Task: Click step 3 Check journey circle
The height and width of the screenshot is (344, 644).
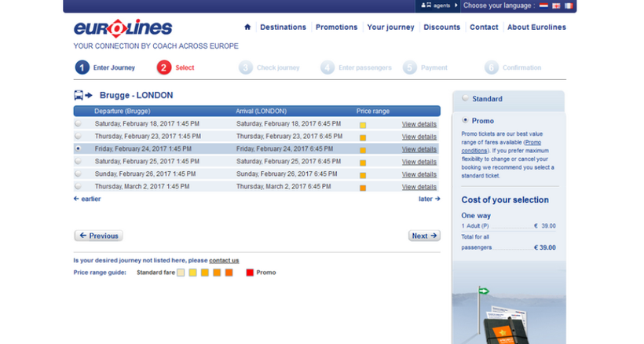Action: point(246,68)
